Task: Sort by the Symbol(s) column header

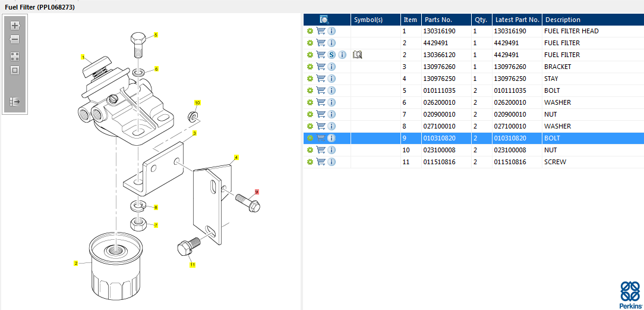Action: point(376,19)
